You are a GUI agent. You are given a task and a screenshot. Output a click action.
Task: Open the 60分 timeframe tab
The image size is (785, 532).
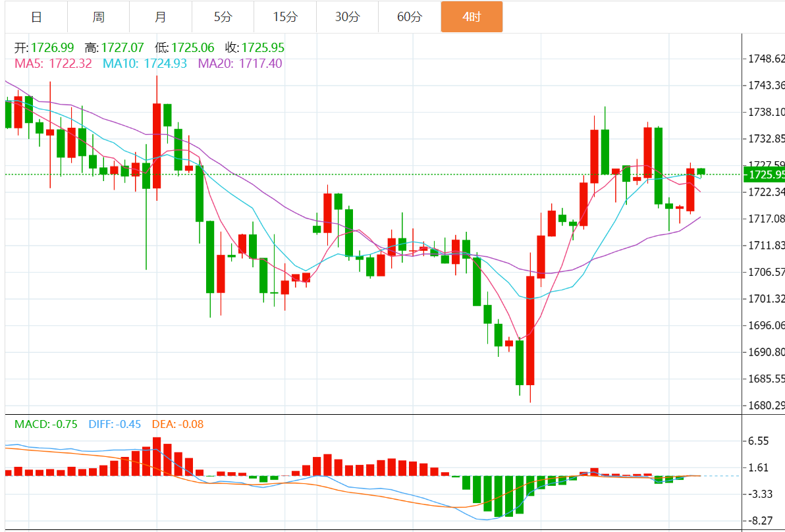(x=410, y=17)
